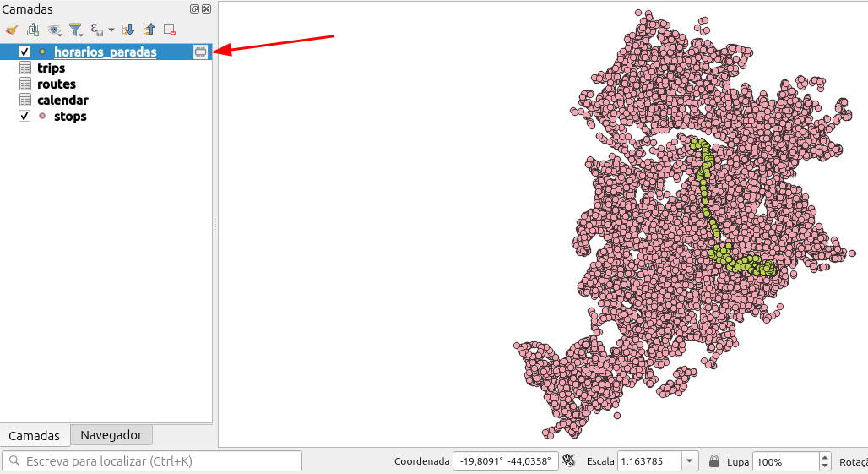Click the Add Group icon in Camadas toolbar
The width and height of the screenshot is (868, 474).
tap(33, 30)
